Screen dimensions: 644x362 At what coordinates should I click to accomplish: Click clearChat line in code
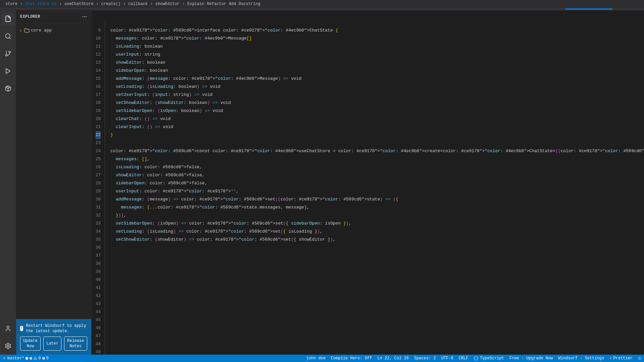[143, 119]
